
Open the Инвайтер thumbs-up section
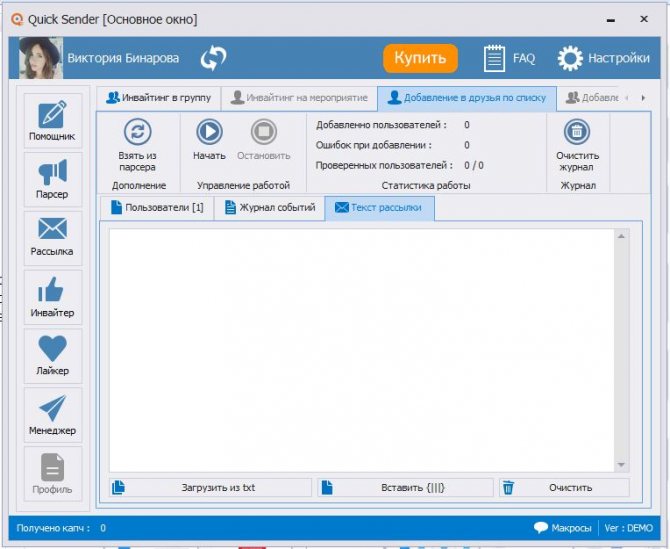click(53, 297)
